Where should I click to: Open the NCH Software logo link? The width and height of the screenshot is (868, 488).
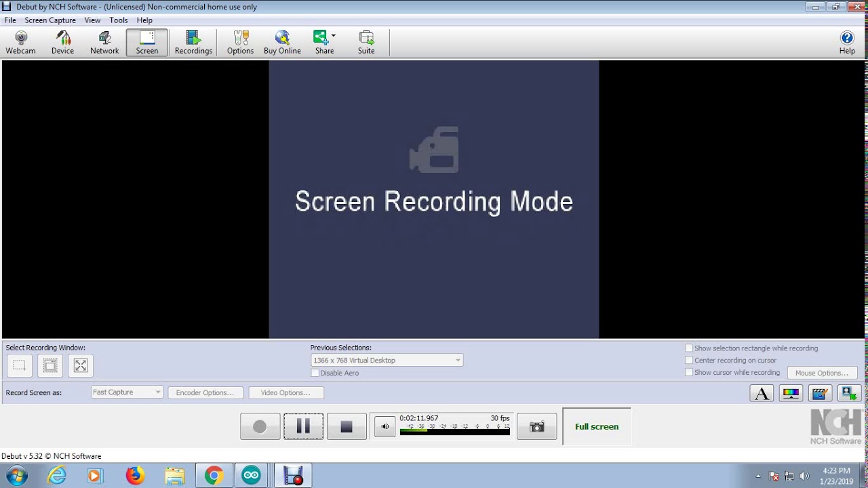(x=835, y=426)
